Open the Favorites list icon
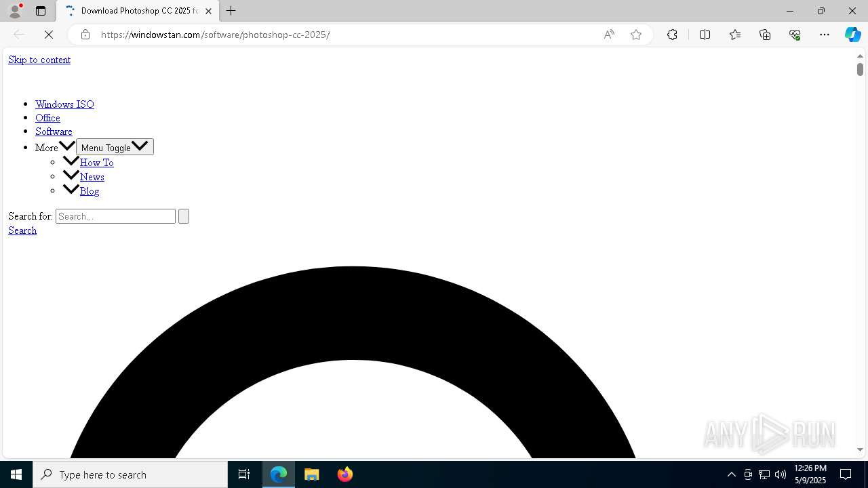Image resolution: width=868 pixels, height=488 pixels. coord(735,35)
